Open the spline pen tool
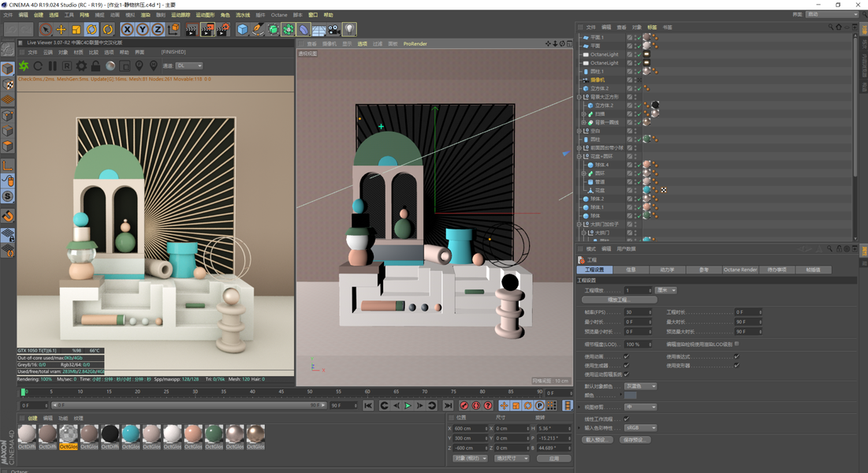868x473 pixels. tap(258, 29)
